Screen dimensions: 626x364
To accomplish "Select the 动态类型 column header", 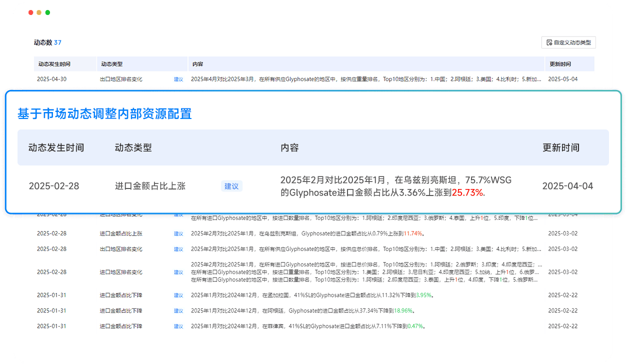I will [x=132, y=147].
